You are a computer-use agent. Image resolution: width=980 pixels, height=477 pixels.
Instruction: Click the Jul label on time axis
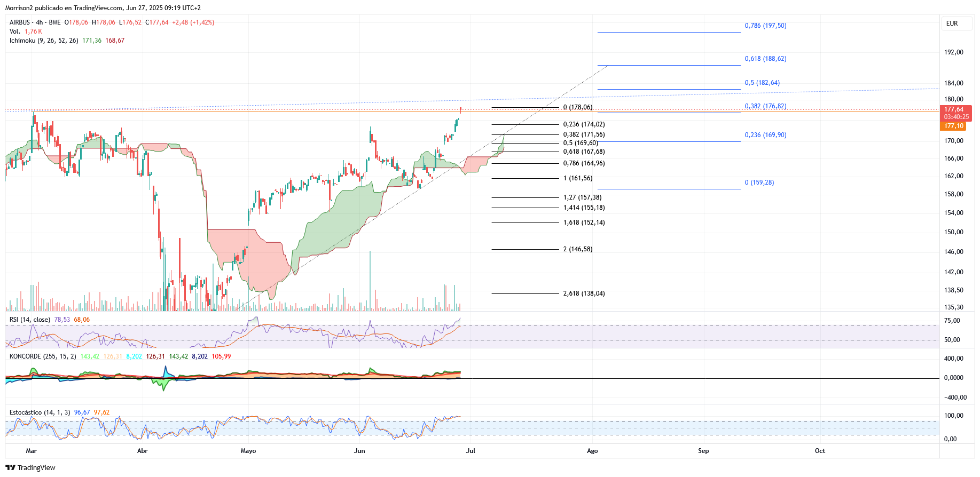tap(471, 451)
